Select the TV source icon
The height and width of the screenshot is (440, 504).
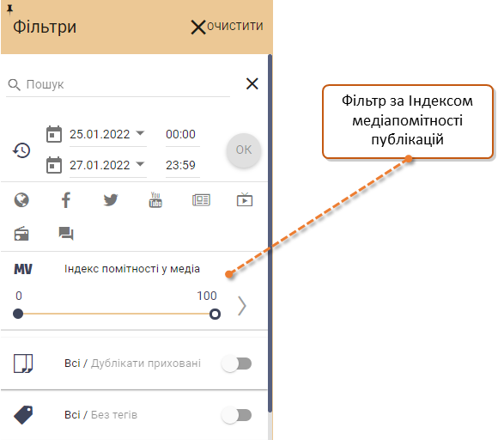(245, 199)
